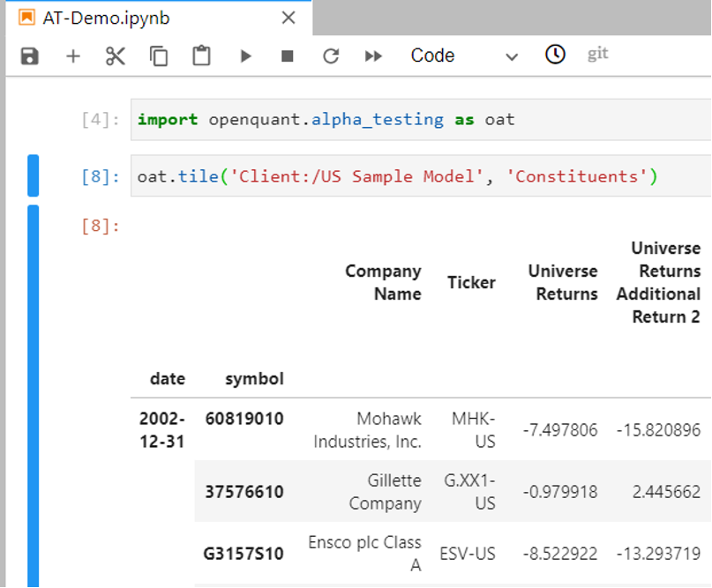Click the 2002-12-31 date cell
Viewport: 712px width, 588px height.
162,429
